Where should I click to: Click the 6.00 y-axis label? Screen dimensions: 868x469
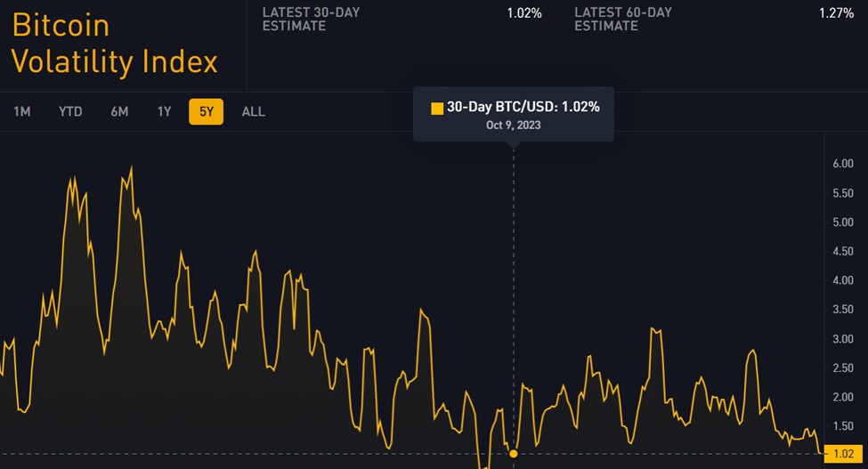(x=843, y=164)
